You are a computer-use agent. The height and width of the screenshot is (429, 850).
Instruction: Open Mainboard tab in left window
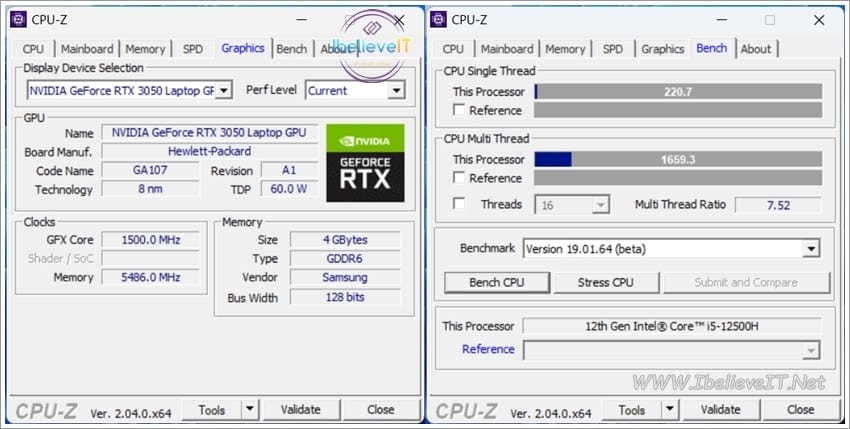(87, 49)
